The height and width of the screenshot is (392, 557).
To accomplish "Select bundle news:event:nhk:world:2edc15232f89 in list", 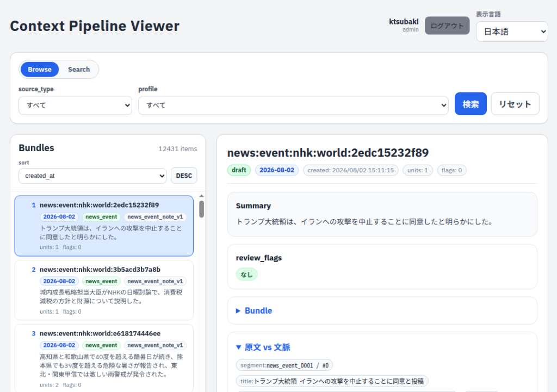I will [104, 226].
